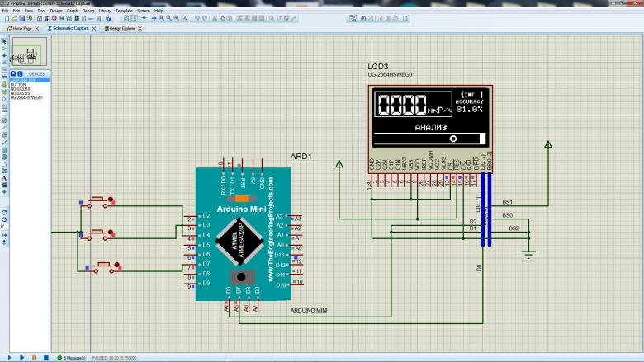
Task: Open the Library menu
Action: 105,11
